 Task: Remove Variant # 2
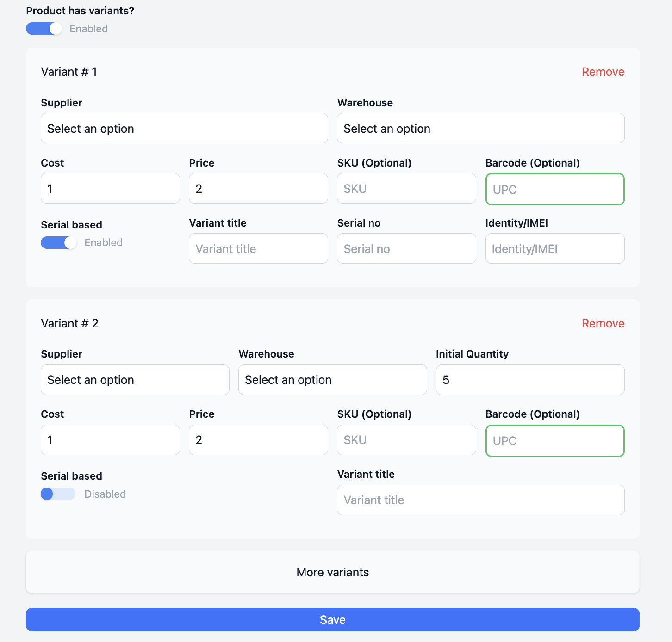603,323
